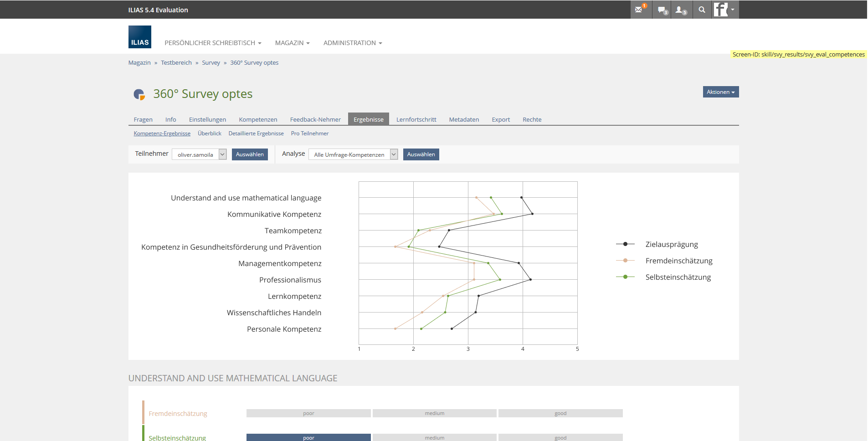Click the Selbsteinschätzung green legend marker
868x441 pixels.
click(x=625, y=277)
